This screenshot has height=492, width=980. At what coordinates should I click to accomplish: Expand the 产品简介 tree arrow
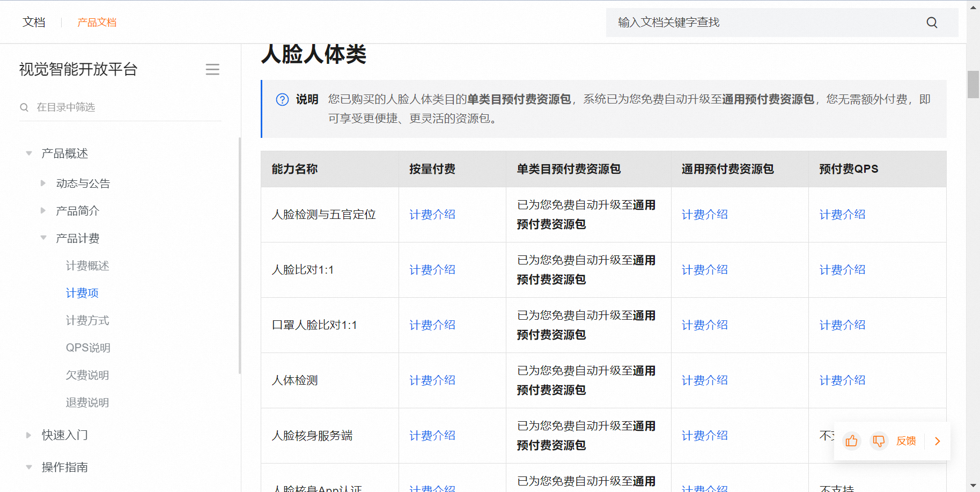click(x=43, y=210)
